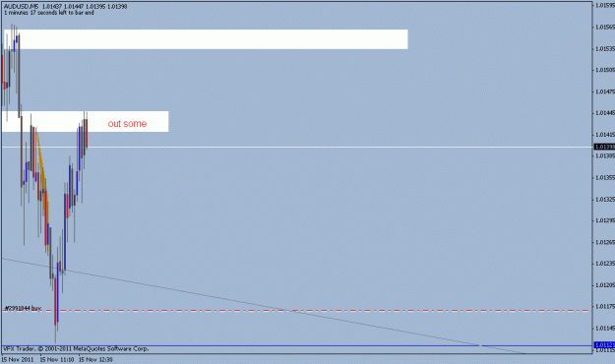
Task: Click the red 'out some' text label
Action: tap(127, 124)
